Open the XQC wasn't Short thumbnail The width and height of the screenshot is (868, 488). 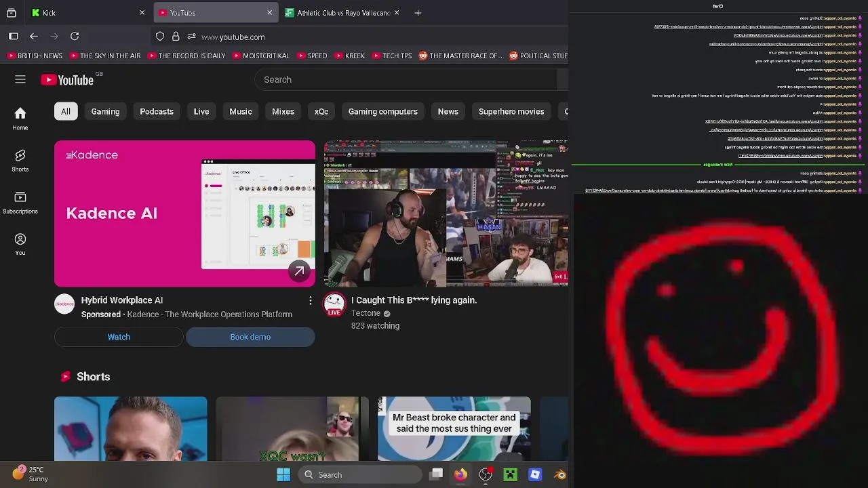click(292, 428)
